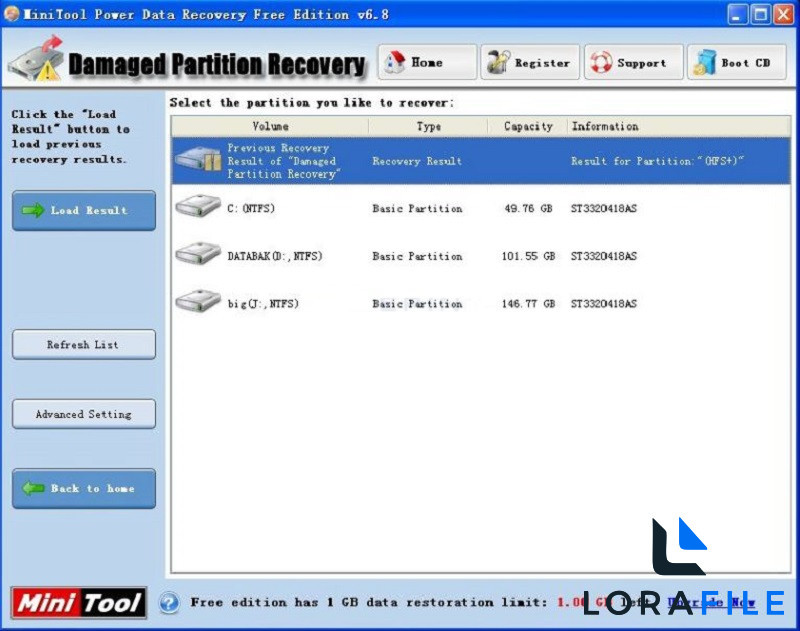Open the Boot CD toolbar button
The image size is (800, 631).
tap(737, 62)
